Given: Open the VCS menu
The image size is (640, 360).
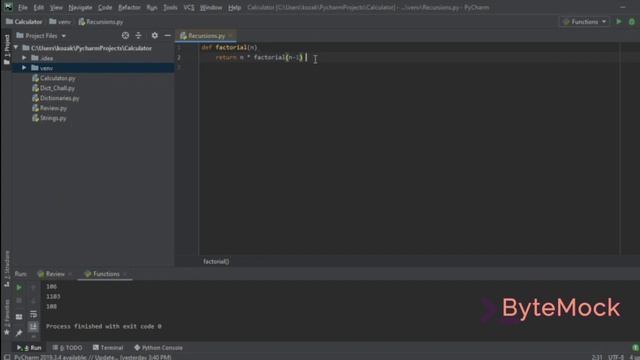Looking at the screenshot, I should pyautogui.click(x=189, y=7).
